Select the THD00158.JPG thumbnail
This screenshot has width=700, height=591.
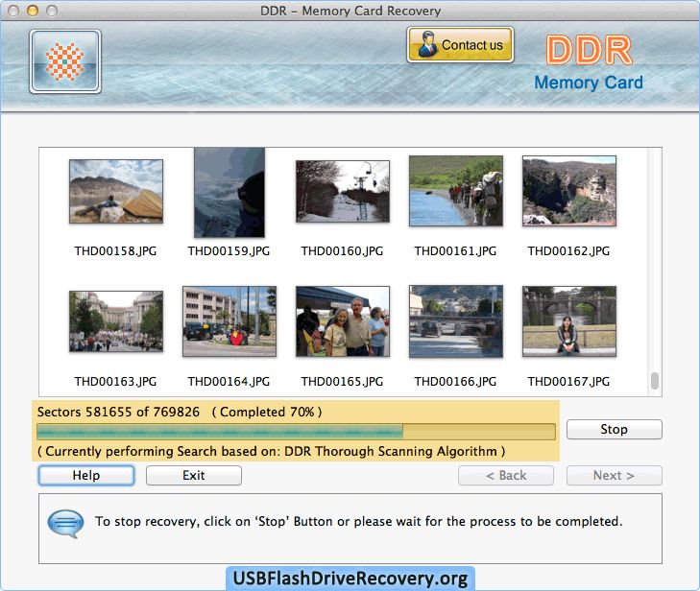click(116, 192)
